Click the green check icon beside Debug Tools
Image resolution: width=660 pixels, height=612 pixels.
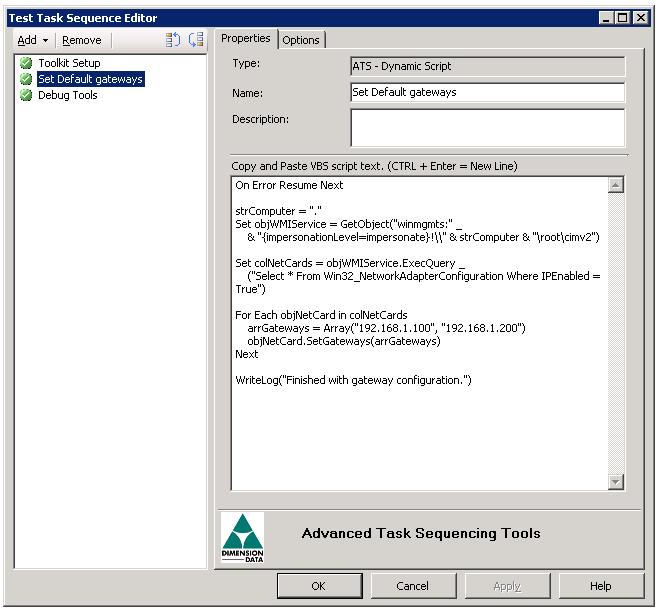click(x=26, y=95)
